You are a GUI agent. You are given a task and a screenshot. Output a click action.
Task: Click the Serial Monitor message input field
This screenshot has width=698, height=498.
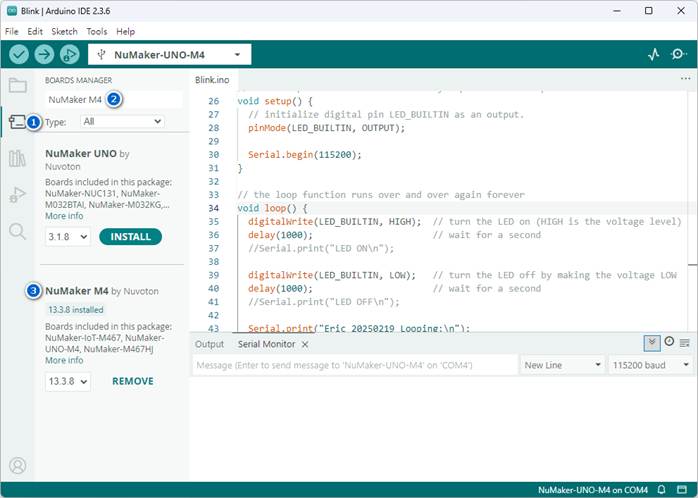coord(354,366)
